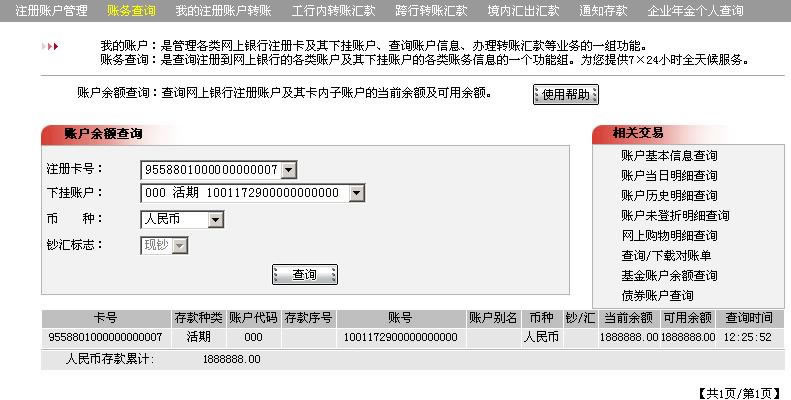Image resolution: width=791 pixels, height=400 pixels.
Task: Open 账户基本信息查询 link
Action: tap(669, 156)
